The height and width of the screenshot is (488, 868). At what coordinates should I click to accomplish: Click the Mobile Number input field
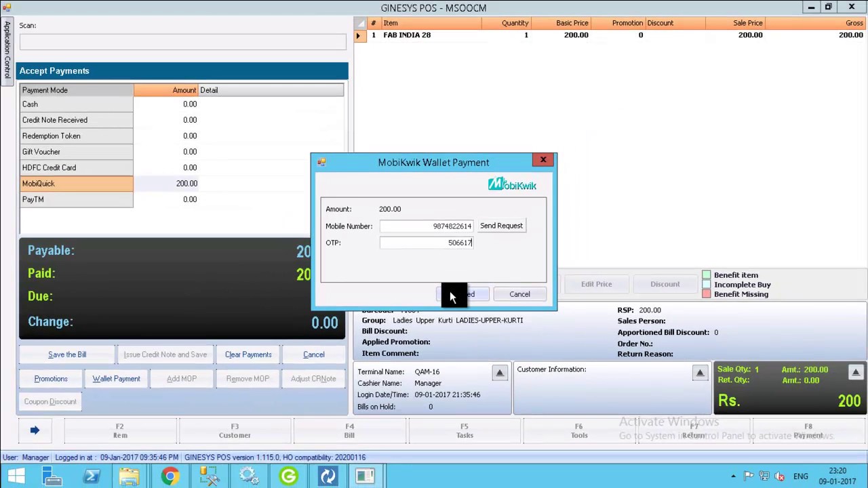pyautogui.click(x=427, y=226)
